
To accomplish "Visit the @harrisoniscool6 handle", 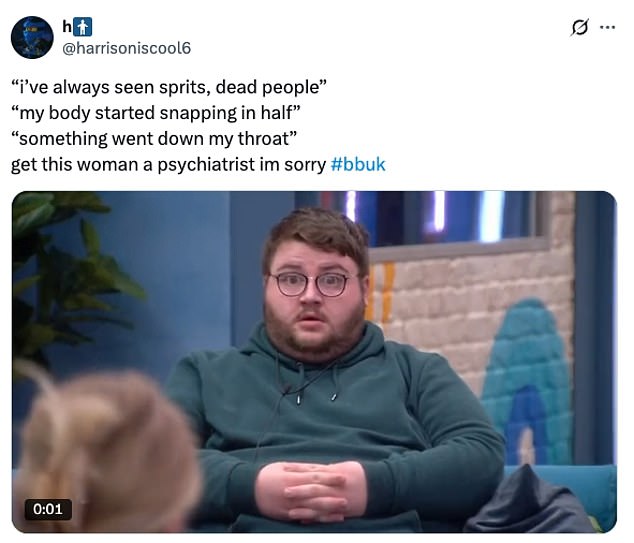I will (x=126, y=48).
